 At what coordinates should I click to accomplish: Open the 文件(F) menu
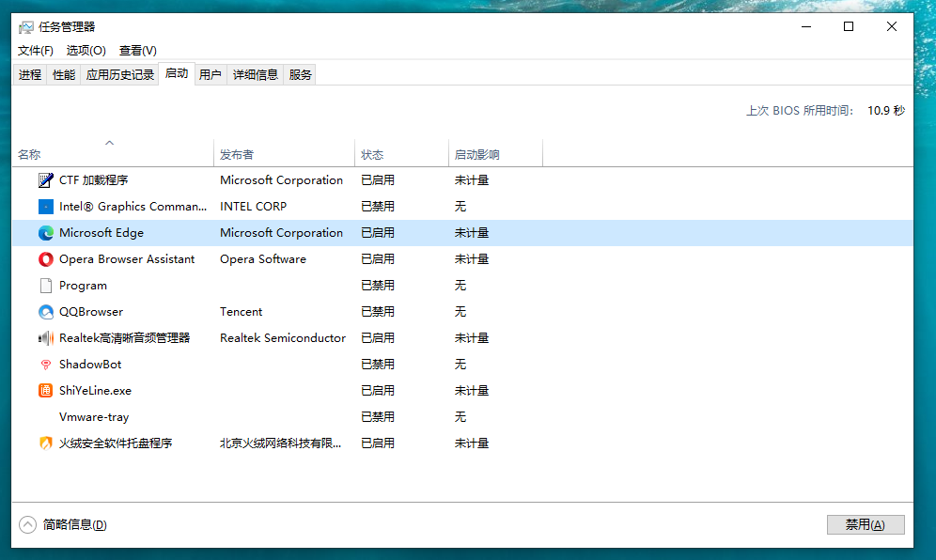[x=35, y=51]
